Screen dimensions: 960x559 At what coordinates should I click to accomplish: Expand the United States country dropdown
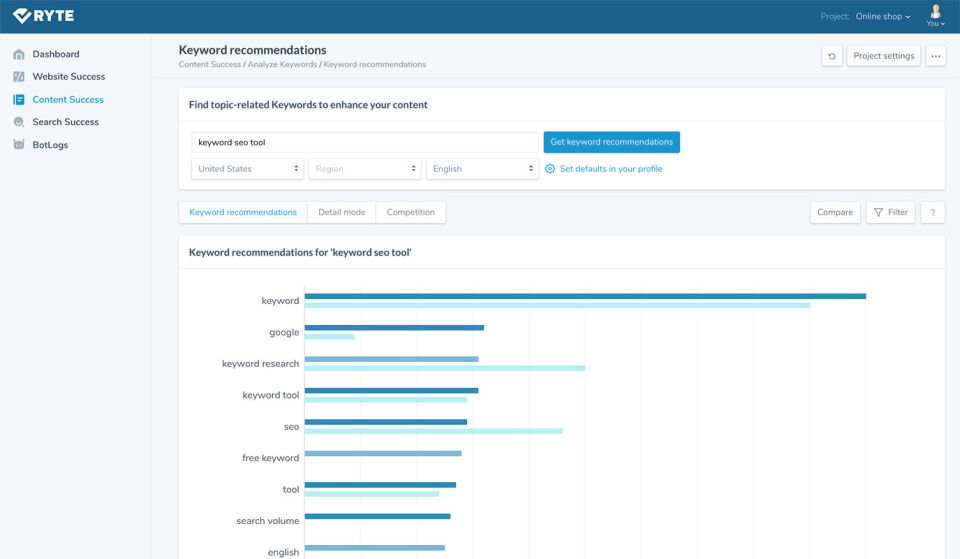247,169
